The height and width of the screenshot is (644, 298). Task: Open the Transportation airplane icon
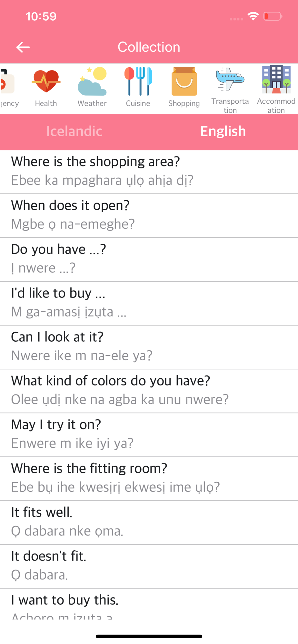pos(230,80)
